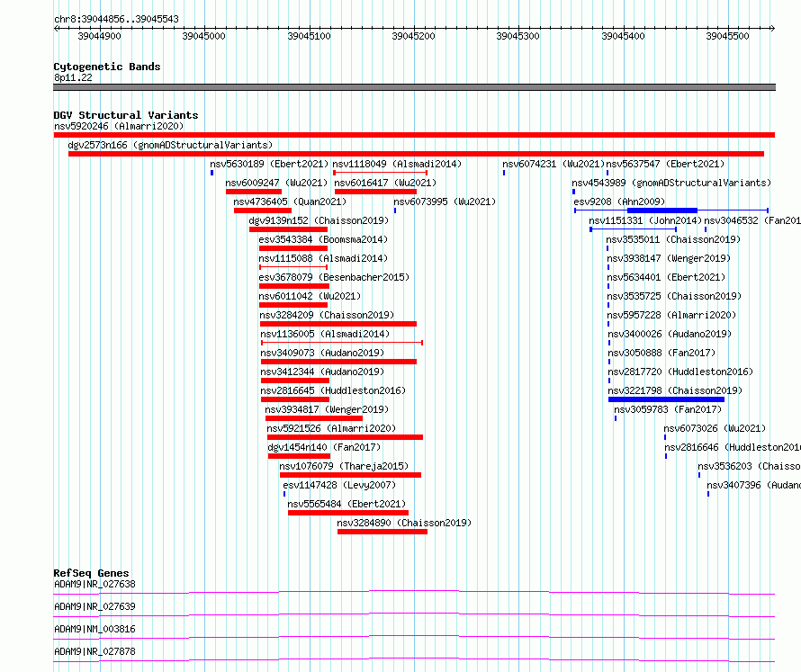Open dgv2573n166 gnomAD variant label
This screenshot has width=801, height=672.
point(170,145)
